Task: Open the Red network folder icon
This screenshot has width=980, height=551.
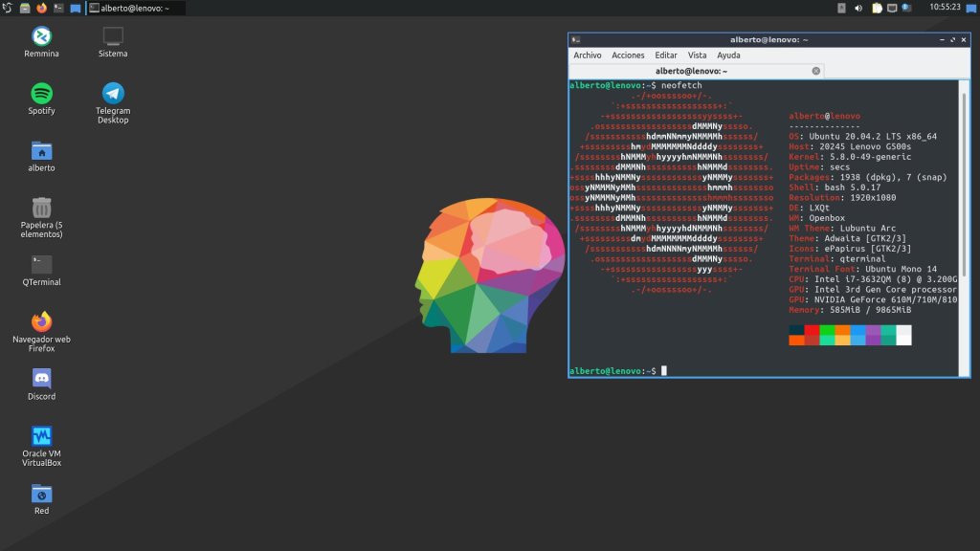Action: click(x=41, y=494)
